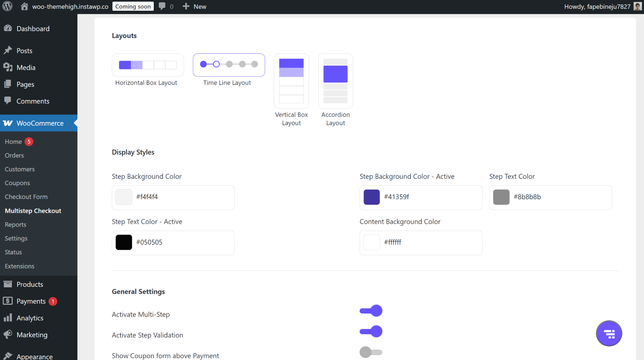
Task: Click the user avatar in admin bar
Action: click(637, 6)
